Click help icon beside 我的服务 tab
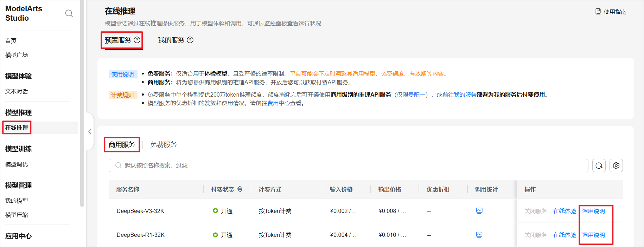This screenshot has height=247, width=644. click(190, 40)
